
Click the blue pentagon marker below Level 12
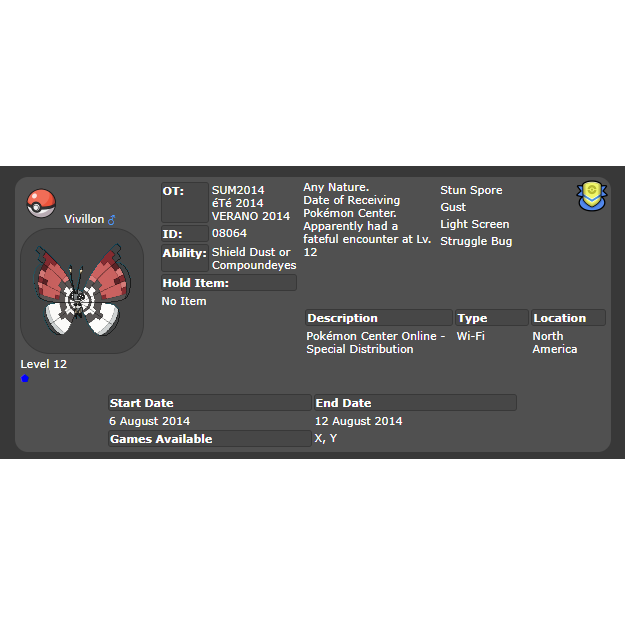(25, 378)
